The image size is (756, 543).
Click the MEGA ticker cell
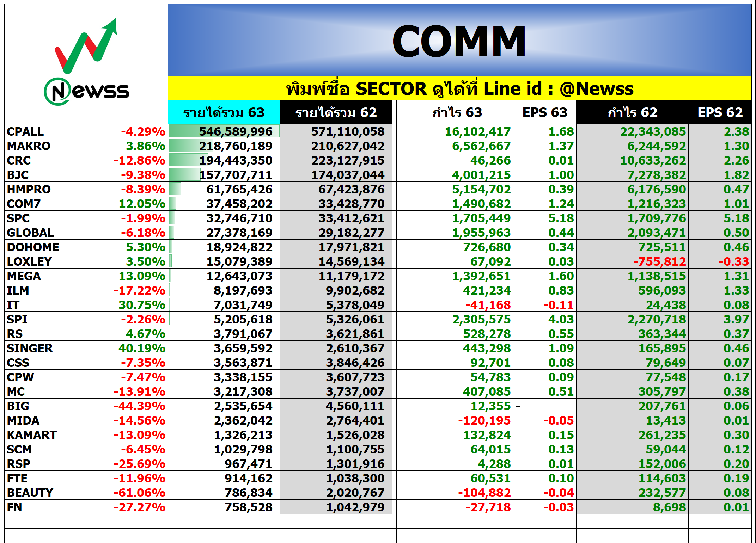48,276
